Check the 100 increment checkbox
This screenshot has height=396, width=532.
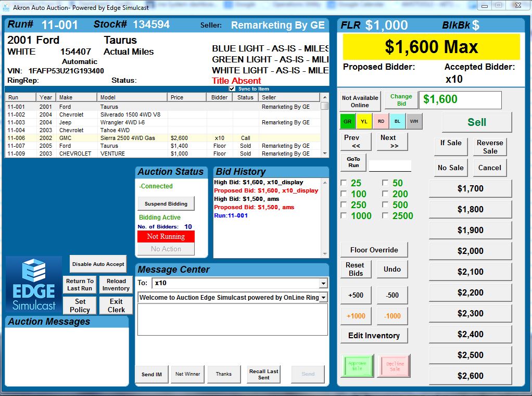344,194
